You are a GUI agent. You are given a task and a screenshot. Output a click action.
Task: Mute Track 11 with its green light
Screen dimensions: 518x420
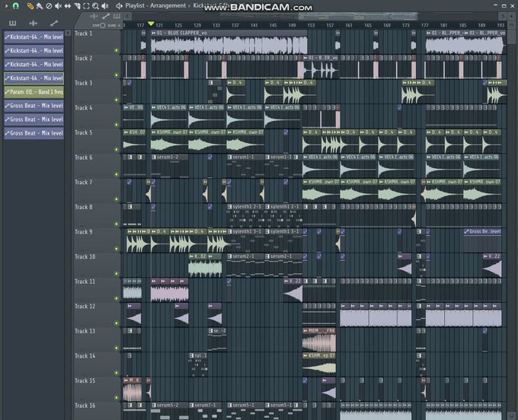[x=117, y=298]
